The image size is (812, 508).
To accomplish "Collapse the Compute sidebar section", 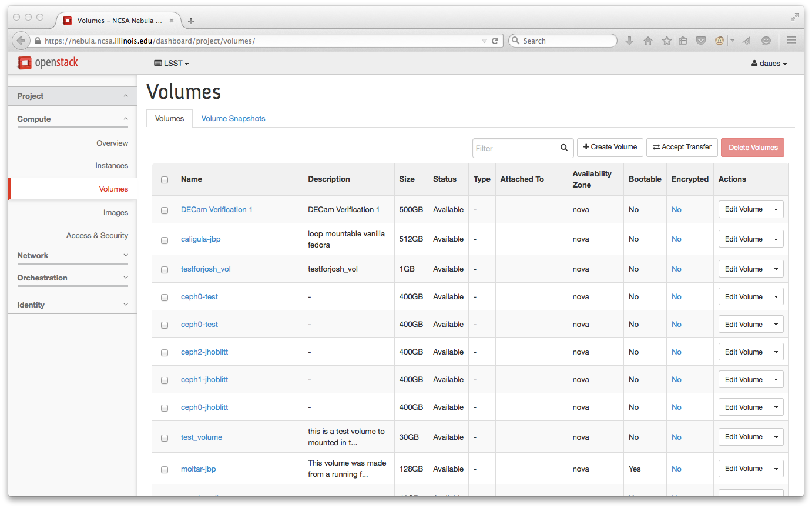I will [73, 119].
